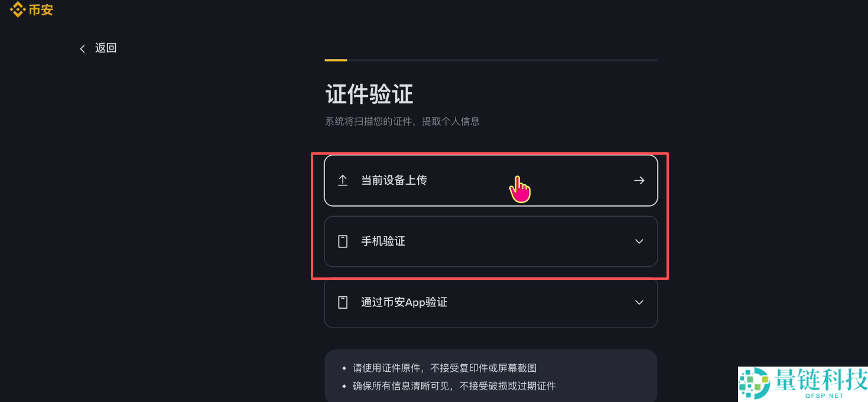Click the back chevron beside 返回
This screenshot has width=868, height=402.
click(83, 48)
